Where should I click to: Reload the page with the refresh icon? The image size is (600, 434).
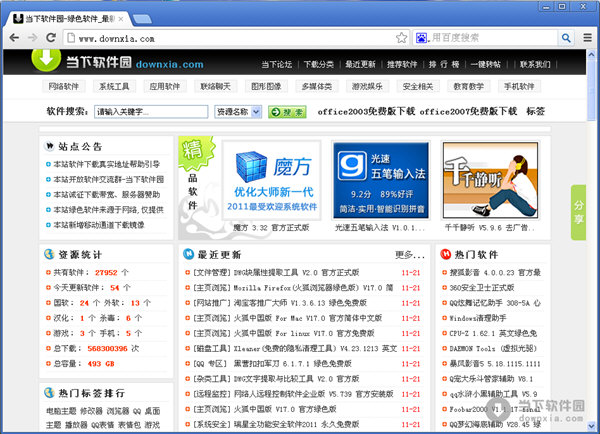(x=51, y=38)
